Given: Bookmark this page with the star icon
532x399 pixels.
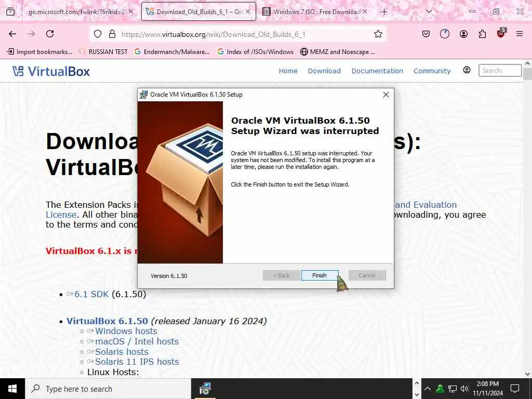Looking at the screenshot, I should 378,34.
